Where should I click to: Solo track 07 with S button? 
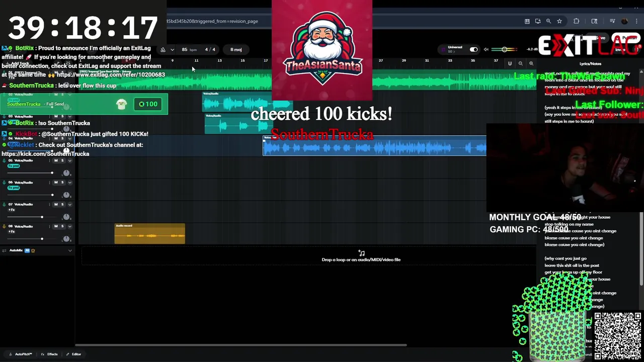62,205
